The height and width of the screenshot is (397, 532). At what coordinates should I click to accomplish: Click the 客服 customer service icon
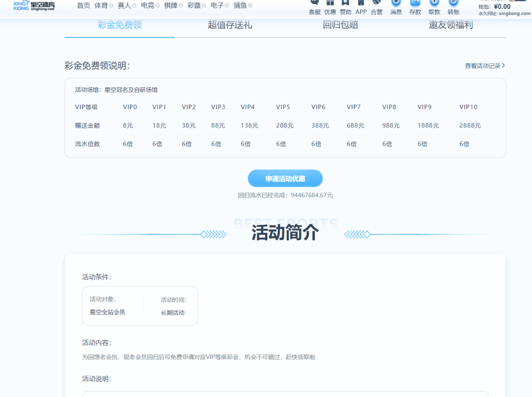pyautogui.click(x=314, y=4)
